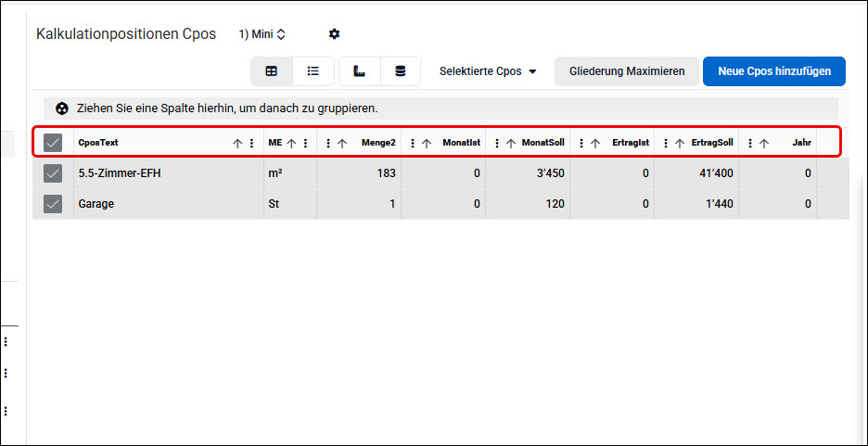Switch to table grid view icon
868x446 pixels.
(x=271, y=71)
